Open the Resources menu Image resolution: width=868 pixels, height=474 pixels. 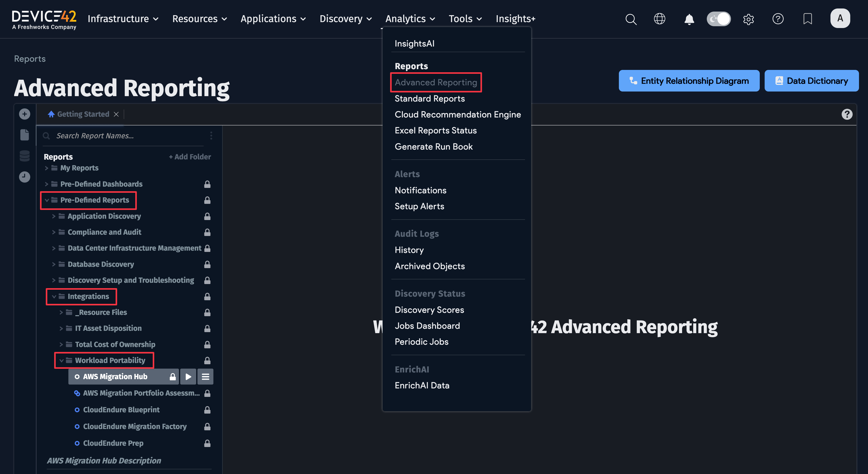click(x=200, y=19)
